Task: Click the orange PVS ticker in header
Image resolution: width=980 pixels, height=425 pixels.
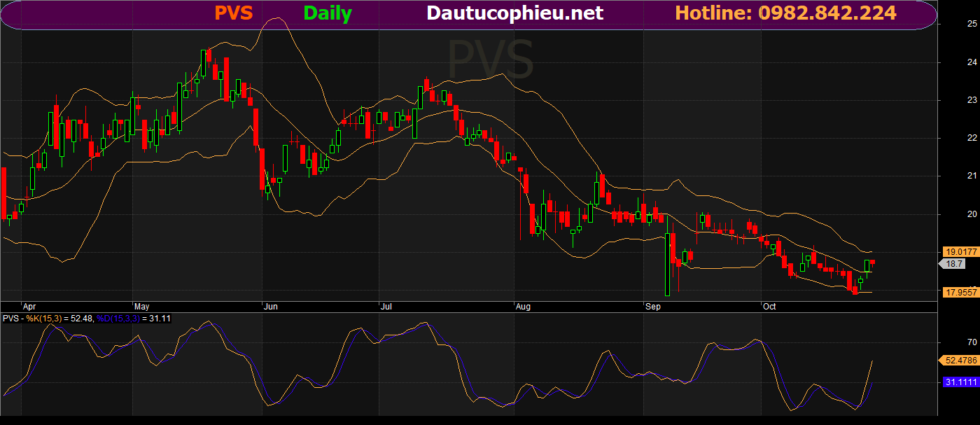Action: (x=233, y=13)
